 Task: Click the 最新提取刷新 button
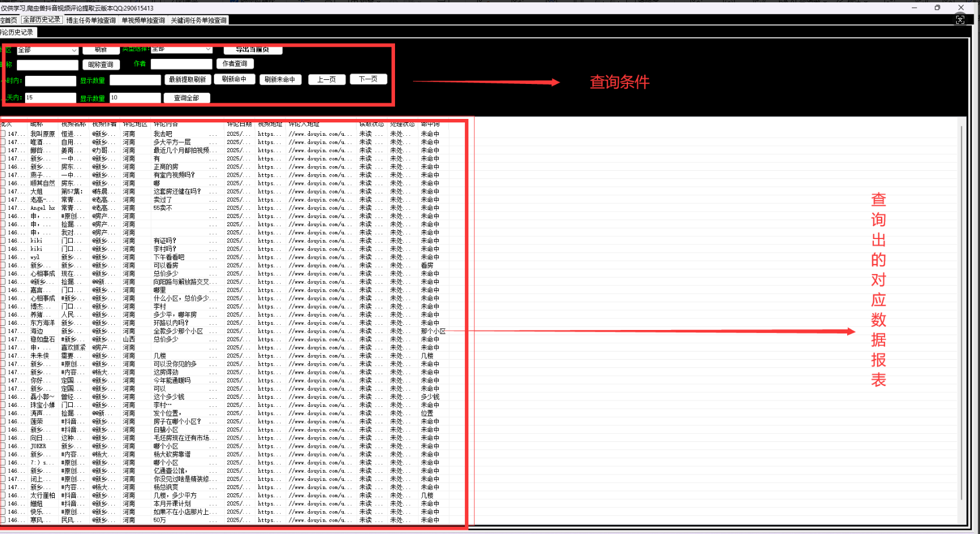pos(187,79)
